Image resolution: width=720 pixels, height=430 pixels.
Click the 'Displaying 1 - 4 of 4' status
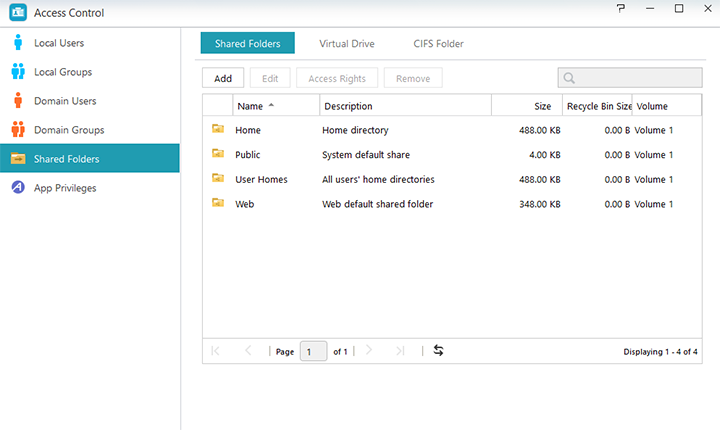(660, 351)
